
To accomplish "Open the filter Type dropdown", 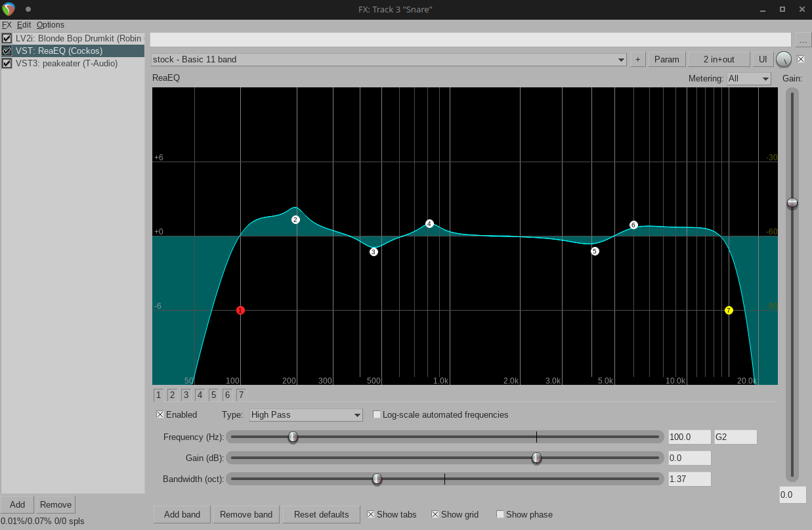I will pos(306,414).
